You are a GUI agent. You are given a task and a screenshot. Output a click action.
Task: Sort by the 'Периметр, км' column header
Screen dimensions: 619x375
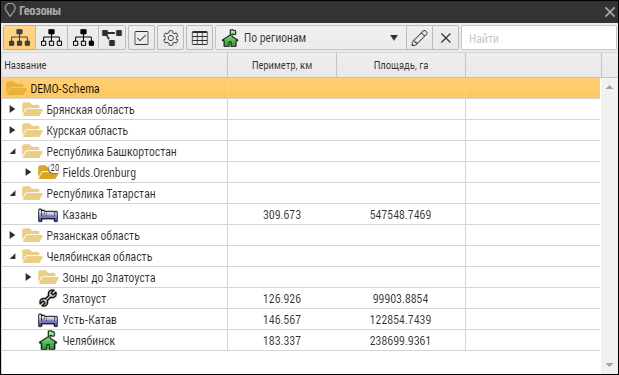(282, 65)
